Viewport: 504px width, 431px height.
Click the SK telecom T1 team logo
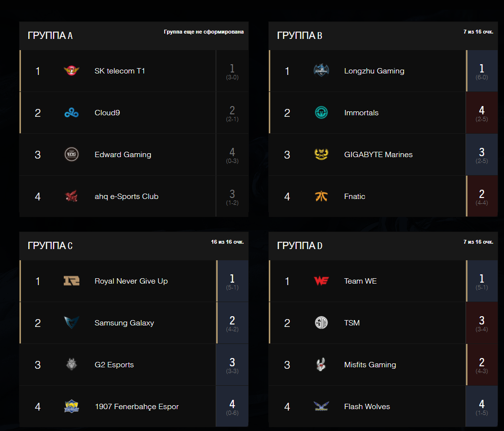72,71
